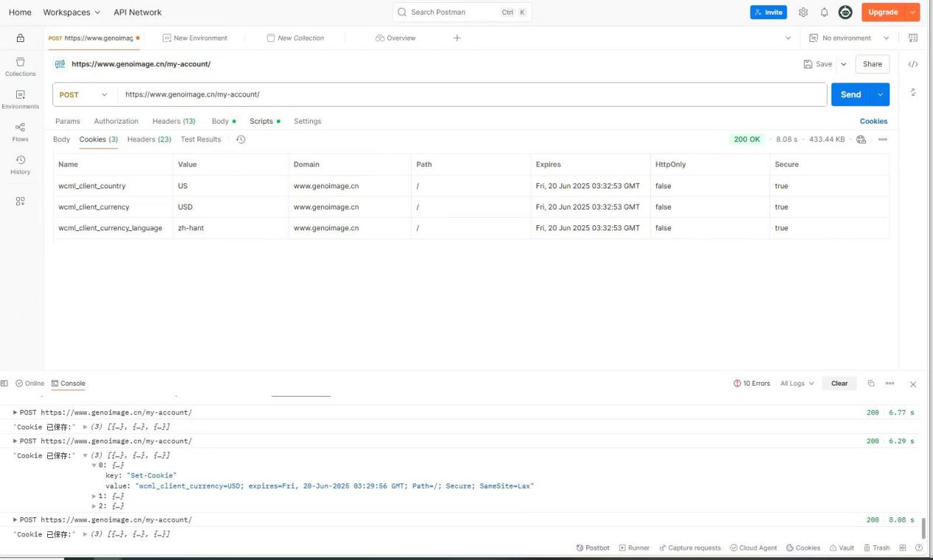Expand item 1 in the cookie array
The image size is (933, 560).
click(94, 497)
